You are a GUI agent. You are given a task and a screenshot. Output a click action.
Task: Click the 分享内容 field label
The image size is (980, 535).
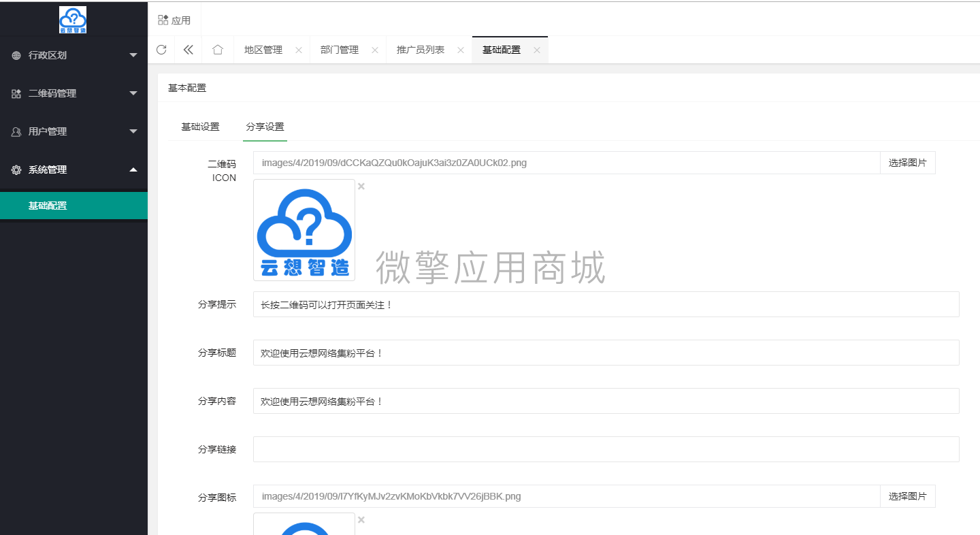[x=217, y=401]
